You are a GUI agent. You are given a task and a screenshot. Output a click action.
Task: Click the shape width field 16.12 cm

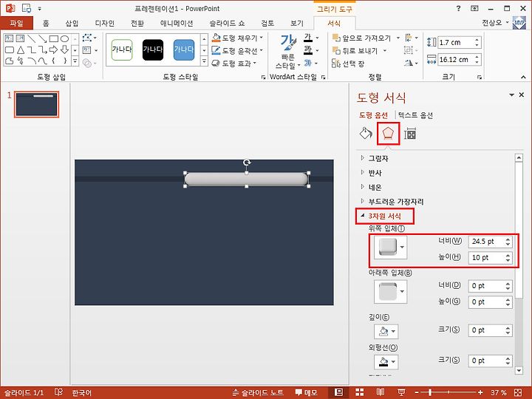tap(456, 60)
